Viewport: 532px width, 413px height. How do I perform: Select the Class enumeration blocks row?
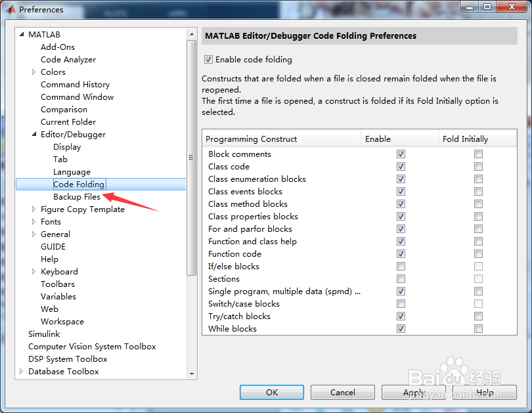click(360, 179)
